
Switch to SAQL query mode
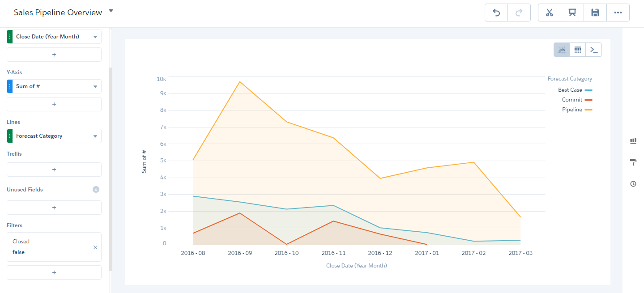[594, 50]
